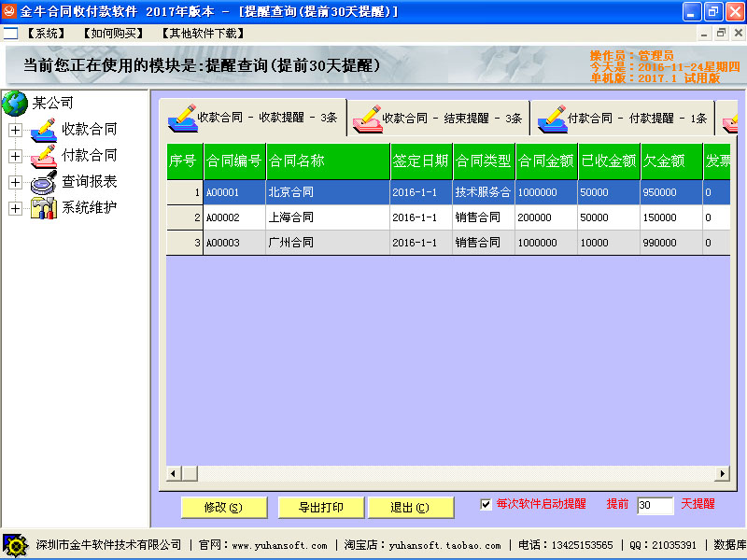Close the inner child window

tap(739, 33)
